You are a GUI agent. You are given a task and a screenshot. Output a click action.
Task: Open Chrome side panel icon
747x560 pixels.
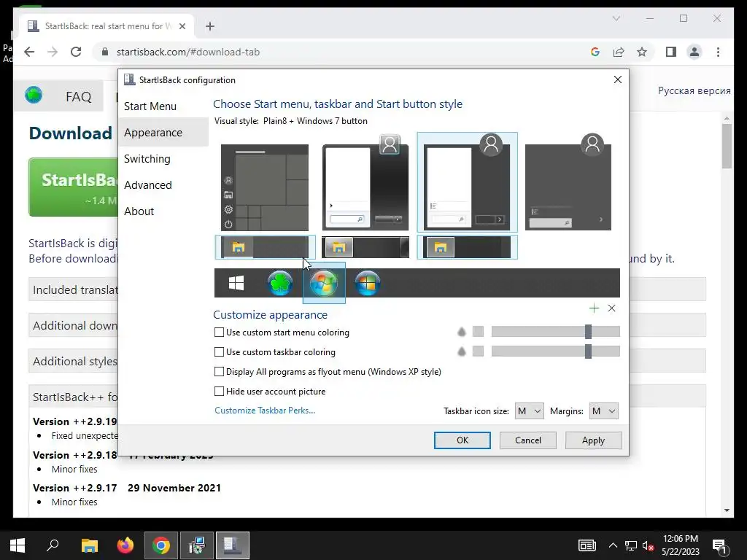pos(671,52)
